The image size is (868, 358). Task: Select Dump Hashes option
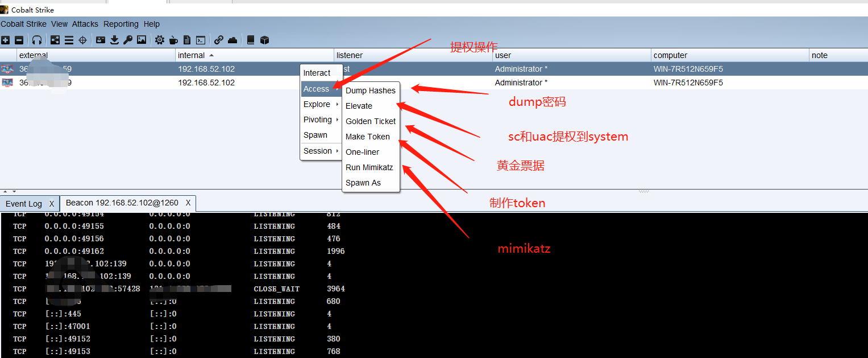[x=371, y=90]
